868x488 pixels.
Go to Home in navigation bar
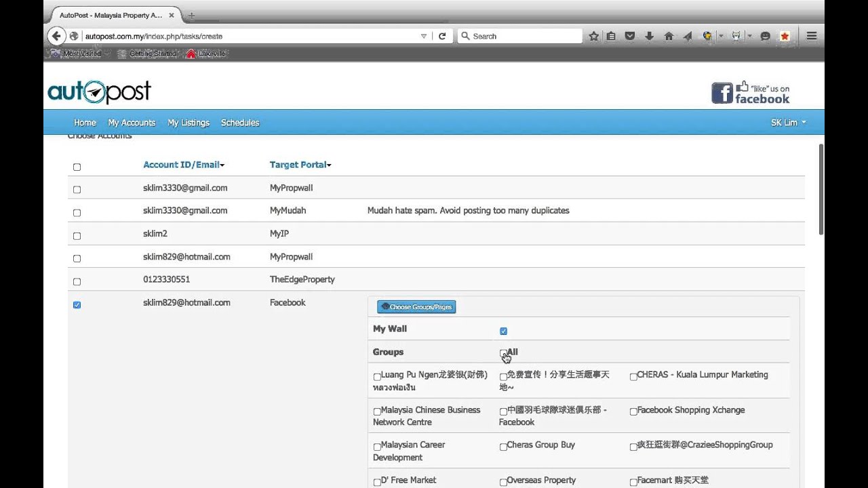pos(85,123)
